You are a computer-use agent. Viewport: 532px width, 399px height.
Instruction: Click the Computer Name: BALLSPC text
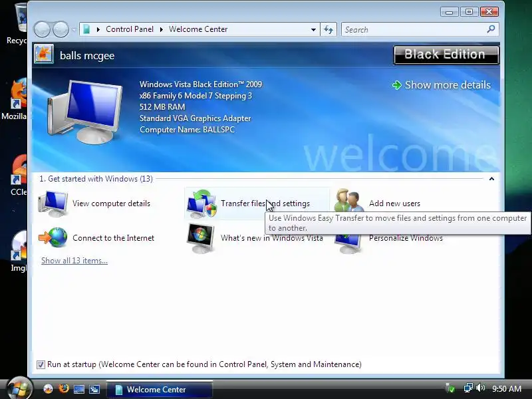point(187,130)
